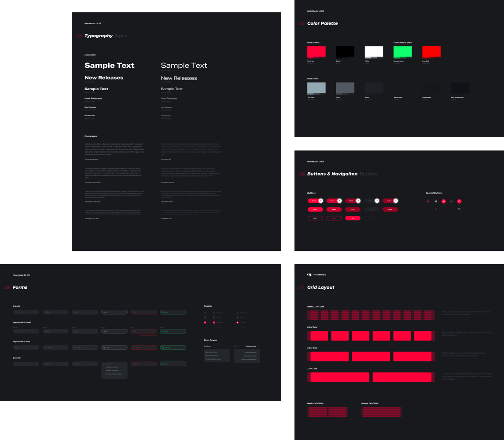
Task: Pick Lorem Ipsum Dolor under Drop Down list
Action: tap(211, 352)
